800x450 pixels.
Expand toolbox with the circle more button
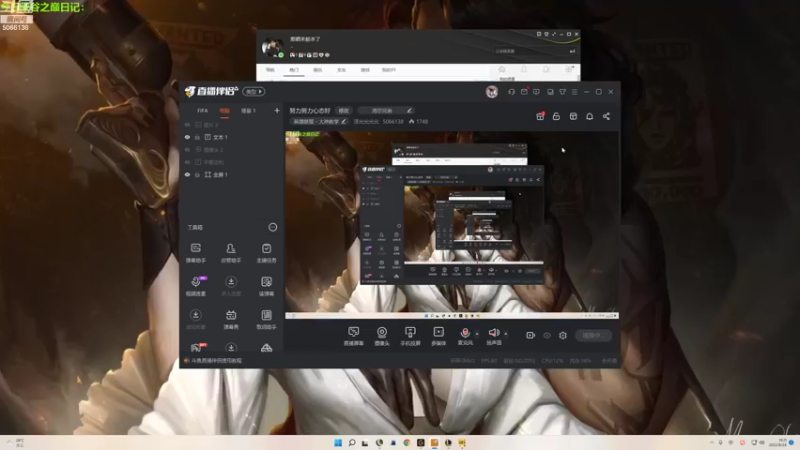(273, 227)
